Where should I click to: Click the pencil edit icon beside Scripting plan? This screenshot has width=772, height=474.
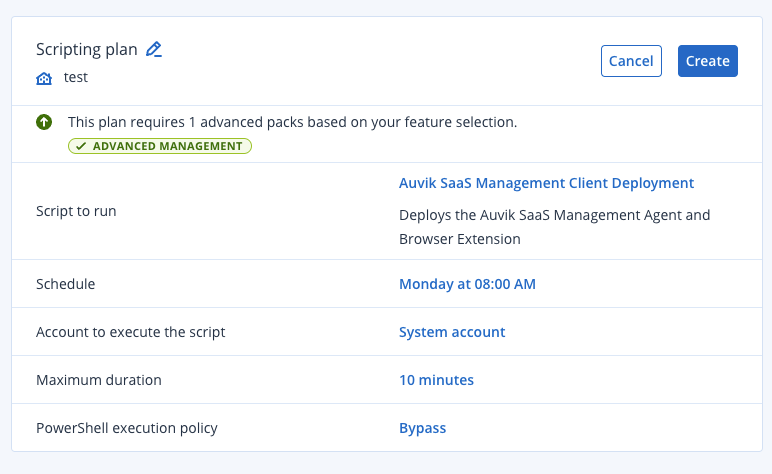click(x=154, y=49)
